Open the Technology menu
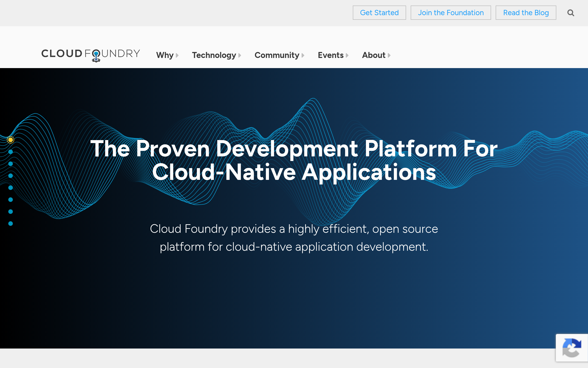The width and height of the screenshot is (588, 368). (x=214, y=55)
